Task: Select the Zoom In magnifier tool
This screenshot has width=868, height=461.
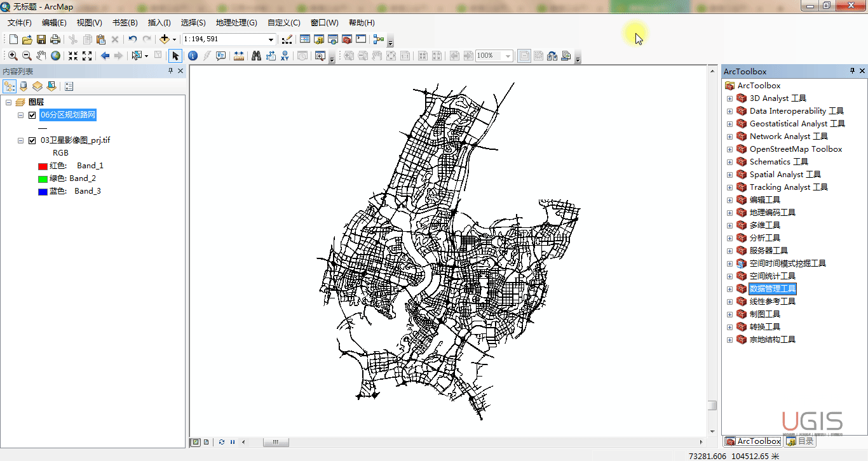Action: pos(13,56)
